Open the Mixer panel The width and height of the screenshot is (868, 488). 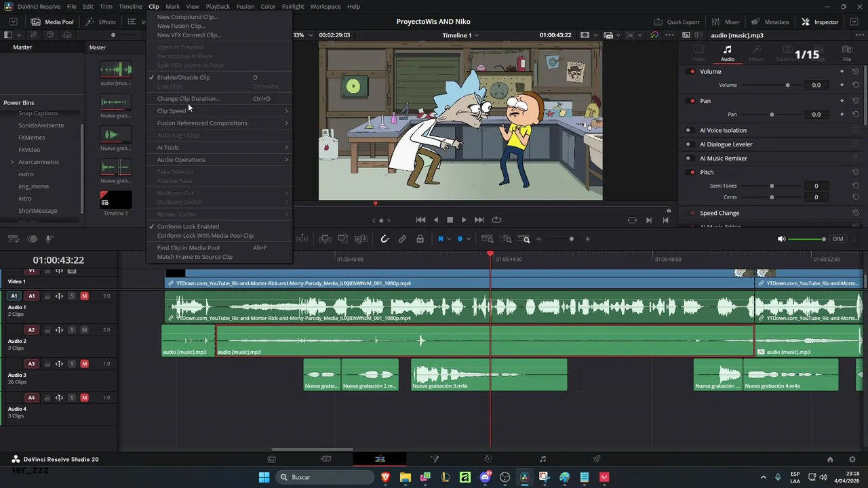click(x=726, y=22)
